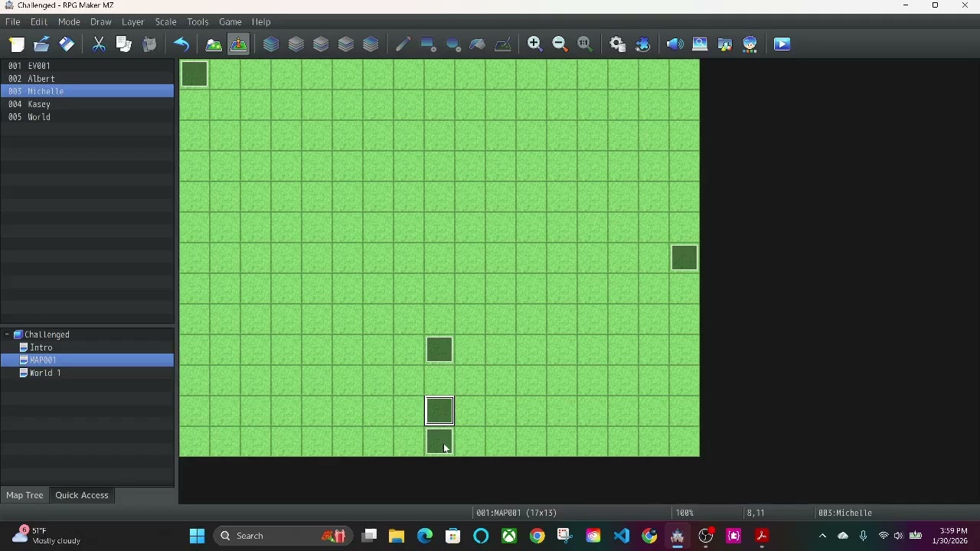Create a new project via toolbar icon

coord(17,44)
